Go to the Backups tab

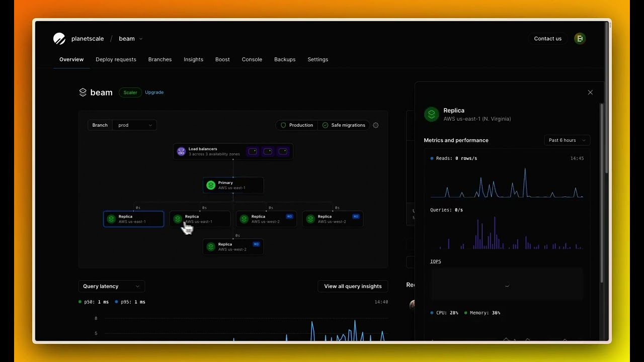(285, 59)
